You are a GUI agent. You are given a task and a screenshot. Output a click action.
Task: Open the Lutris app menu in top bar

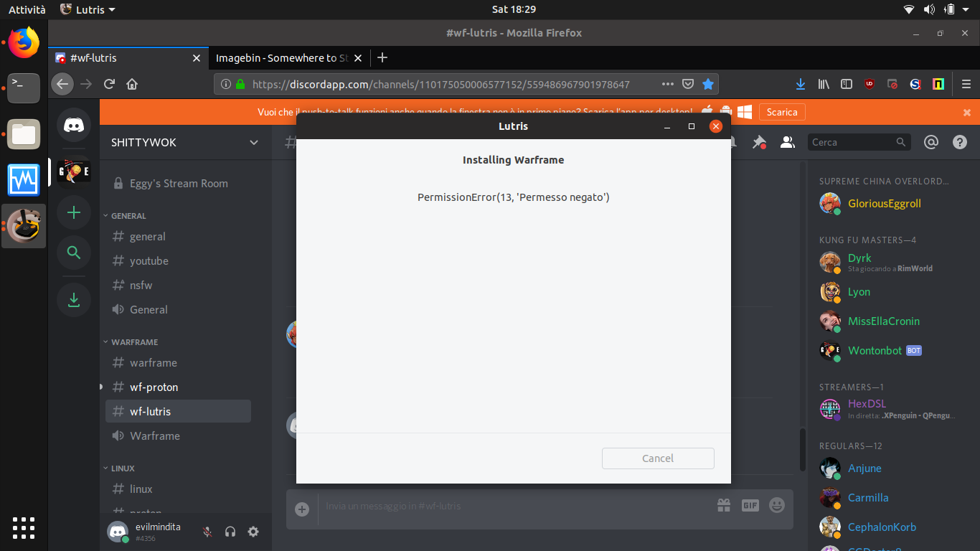click(x=88, y=9)
